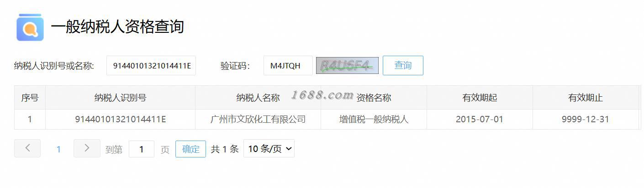This screenshot has height=188, width=644.
Task: Refresh the captcha image R4U6F4
Action: coord(348,66)
